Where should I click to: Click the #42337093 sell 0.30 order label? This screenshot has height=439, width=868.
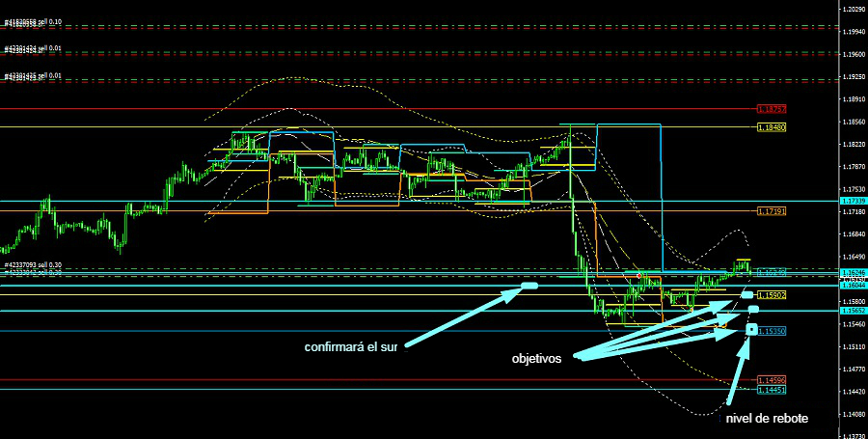(x=33, y=265)
